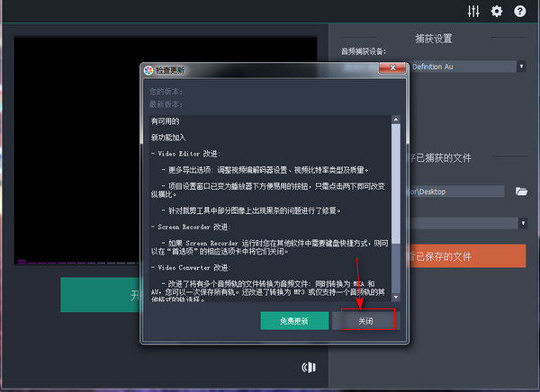This screenshot has height=392, width=540.
Task: Click the 关闭 button in update dialog
Action: coord(366,321)
